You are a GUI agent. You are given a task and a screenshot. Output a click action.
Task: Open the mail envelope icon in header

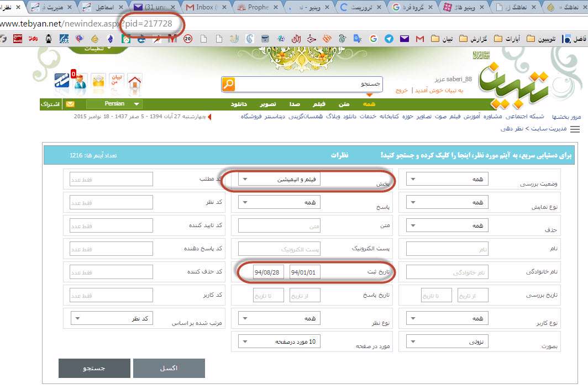[98, 82]
